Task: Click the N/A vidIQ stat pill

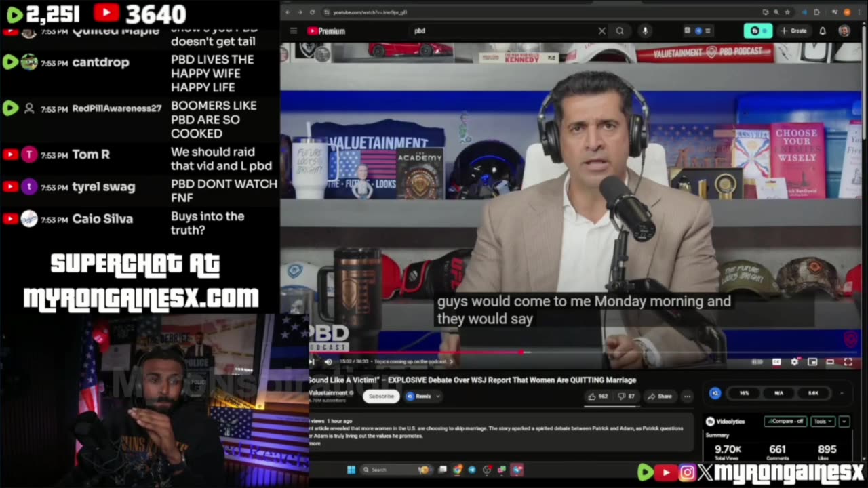Action: 778,393
